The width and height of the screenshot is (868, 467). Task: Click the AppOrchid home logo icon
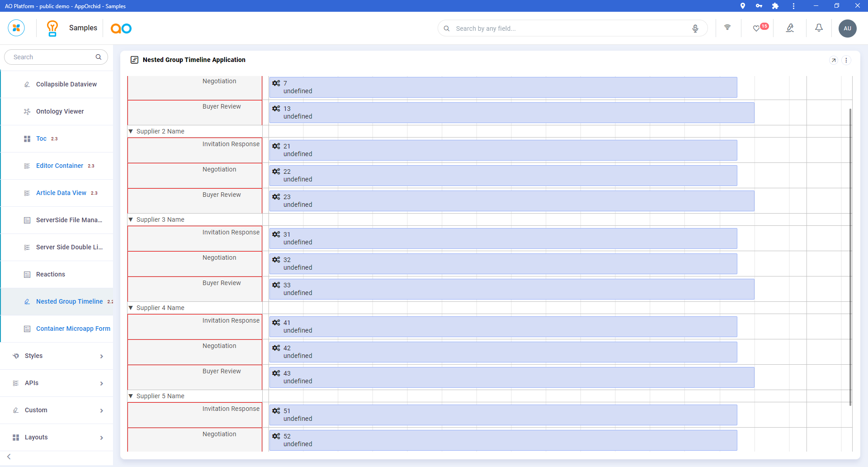(x=16, y=28)
